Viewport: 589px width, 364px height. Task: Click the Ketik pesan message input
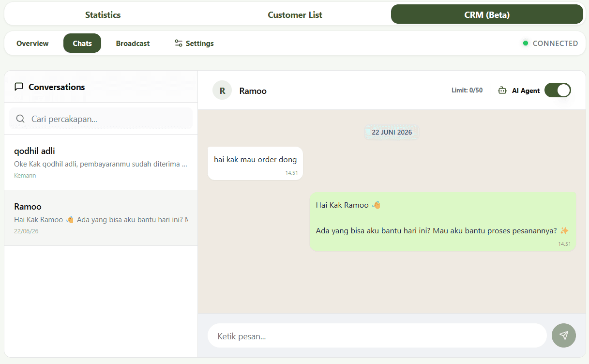point(377,335)
